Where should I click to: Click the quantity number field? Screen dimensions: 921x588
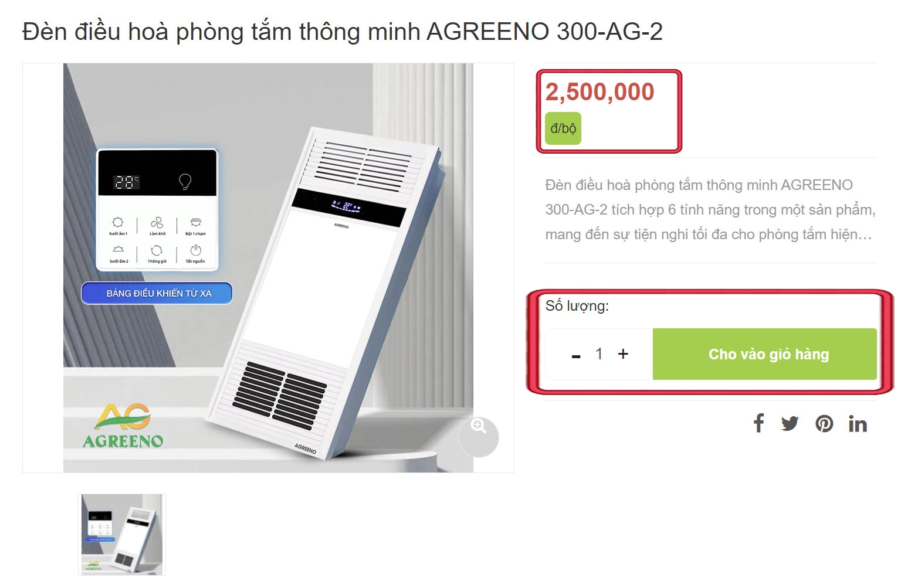[599, 354]
